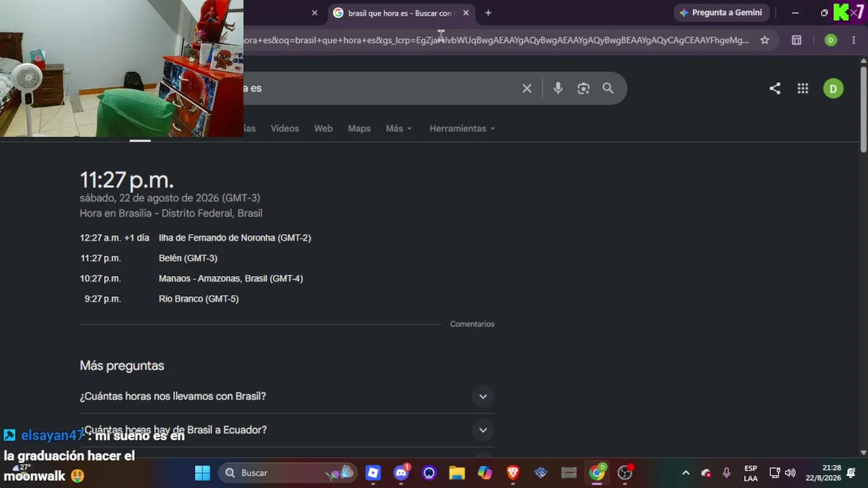
Task: Click the Pregunta a Gemini button
Action: pos(720,13)
